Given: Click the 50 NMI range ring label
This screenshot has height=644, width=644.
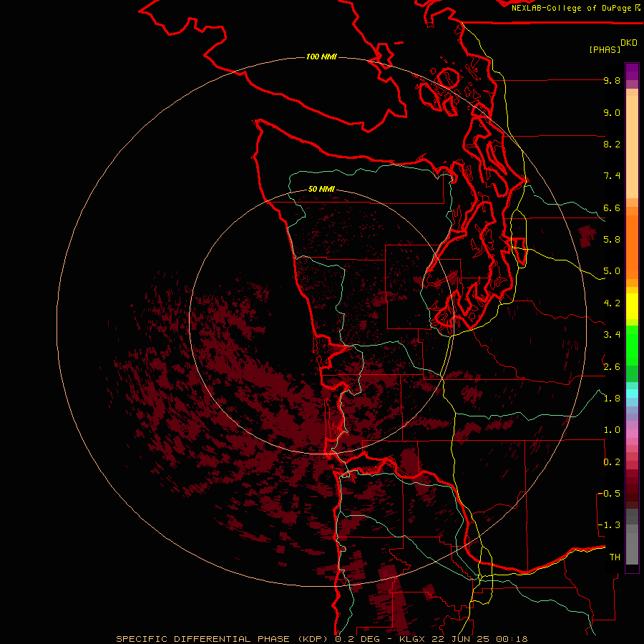Looking at the screenshot, I should coord(321,189).
